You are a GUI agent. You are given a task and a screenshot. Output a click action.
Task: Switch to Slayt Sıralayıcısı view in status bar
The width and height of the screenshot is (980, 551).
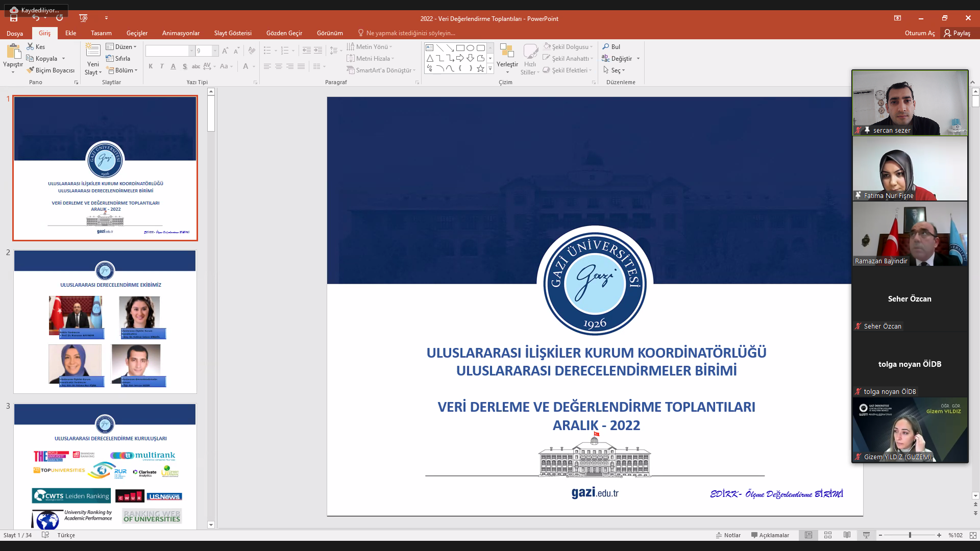(828, 535)
